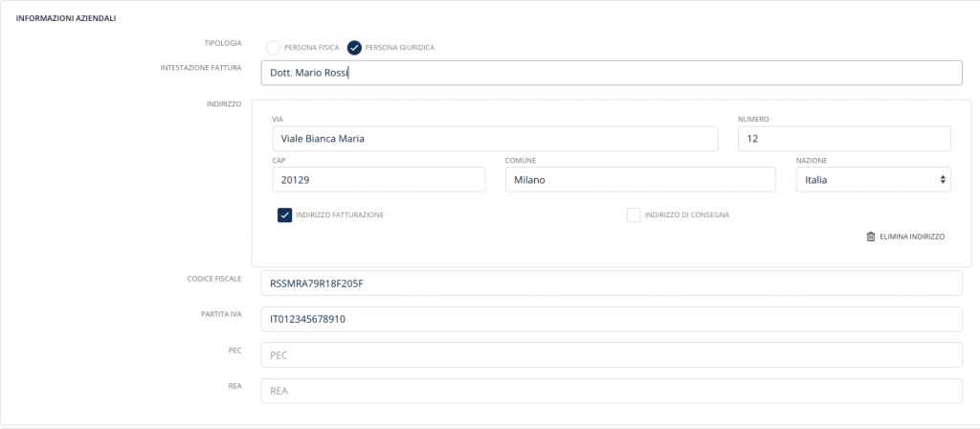Click the Numero field containing 12
Viewport: 980px width, 429px height.
point(844,139)
